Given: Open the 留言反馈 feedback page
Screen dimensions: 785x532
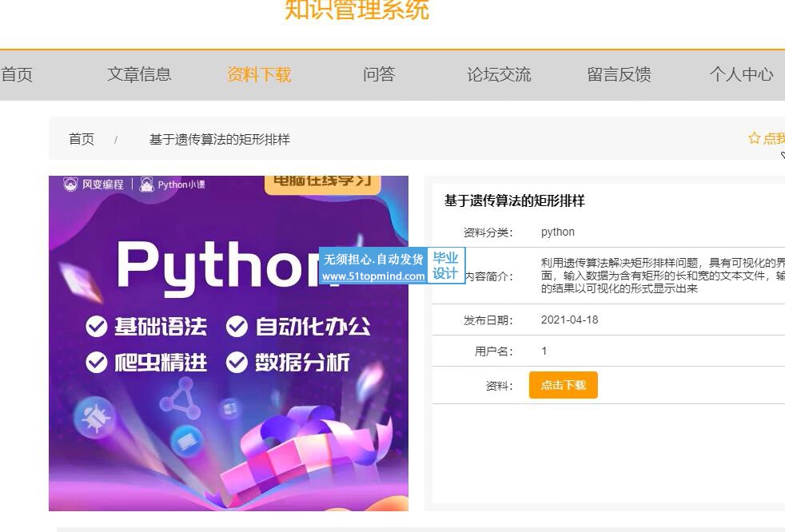Looking at the screenshot, I should pos(620,74).
